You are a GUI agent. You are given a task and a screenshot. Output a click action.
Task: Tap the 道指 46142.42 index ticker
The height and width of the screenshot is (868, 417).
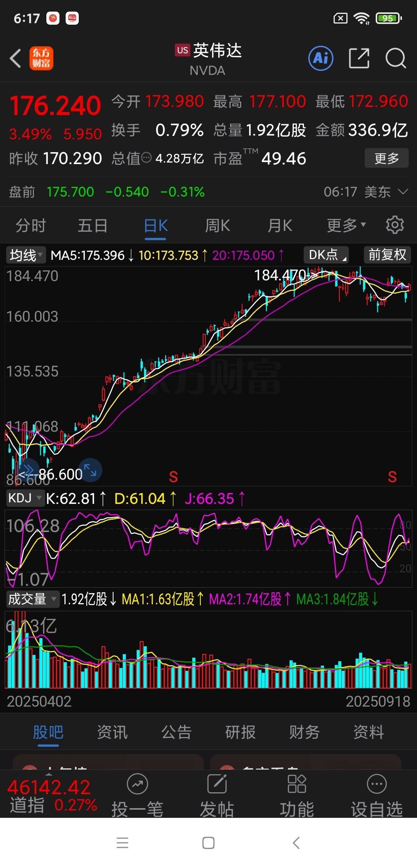[x=53, y=796]
